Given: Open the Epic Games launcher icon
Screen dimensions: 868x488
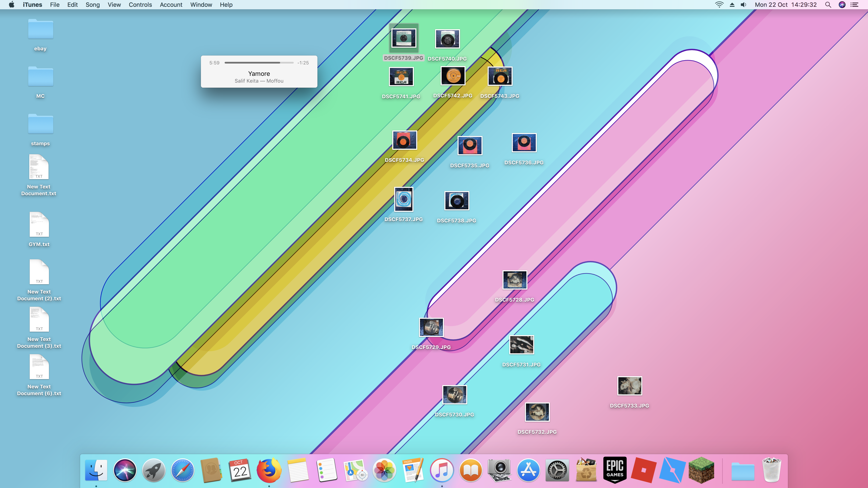Looking at the screenshot, I should coord(615,470).
